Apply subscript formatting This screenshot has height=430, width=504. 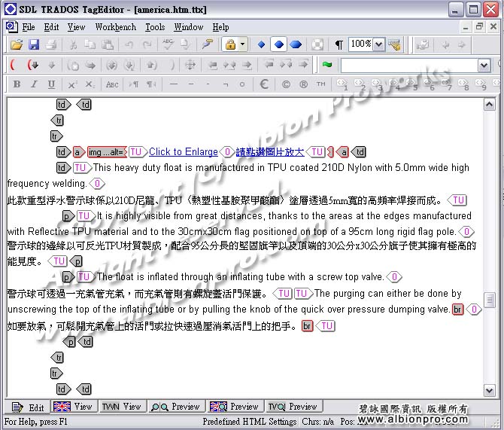(90, 84)
